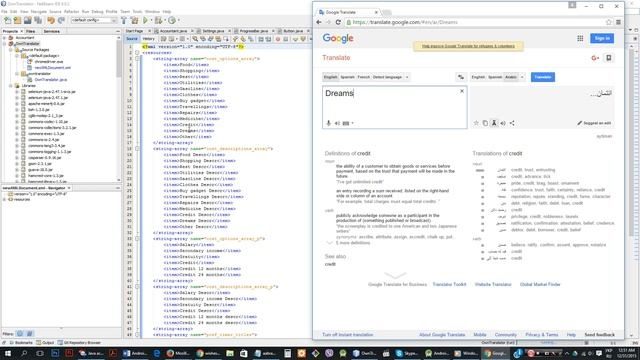Reload page in Chrome toolbar
The height and width of the screenshot is (360, 640).
pos(338,22)
